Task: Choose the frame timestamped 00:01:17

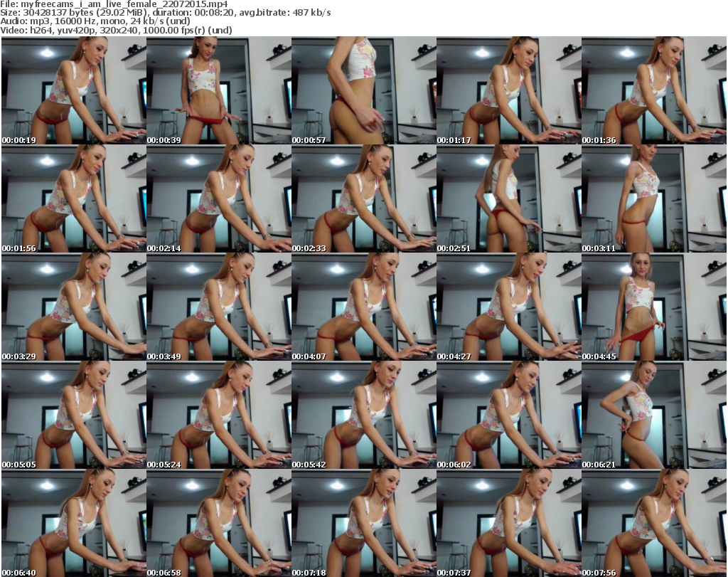Action: pos(509,90)
